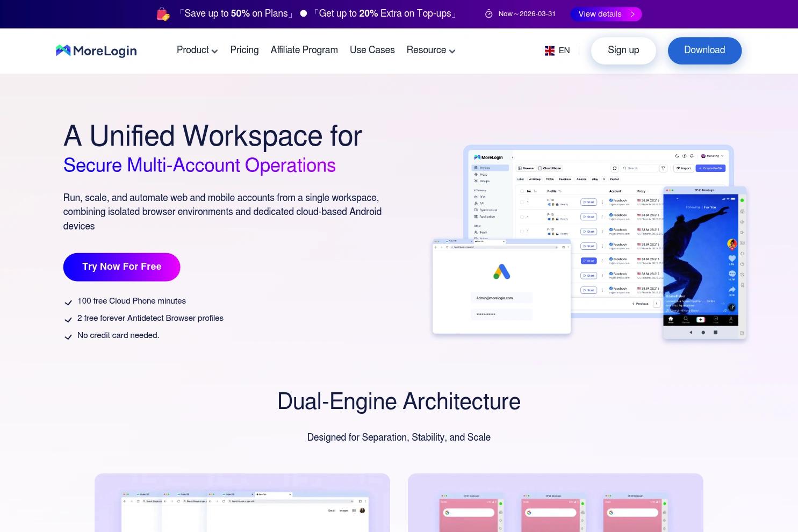798x532 pixels.
Task: Click the "A Unified Workspace for" headline
Action: tap(213, 135)
